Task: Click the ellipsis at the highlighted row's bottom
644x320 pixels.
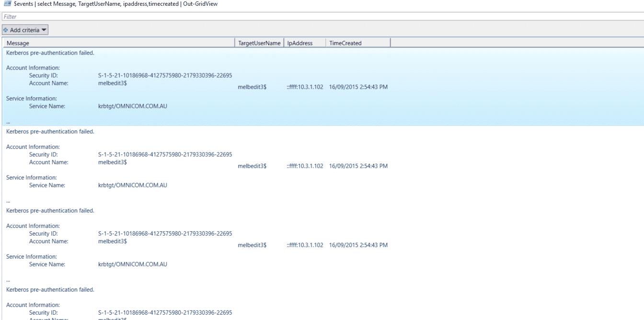Action: tap(7, 121)
